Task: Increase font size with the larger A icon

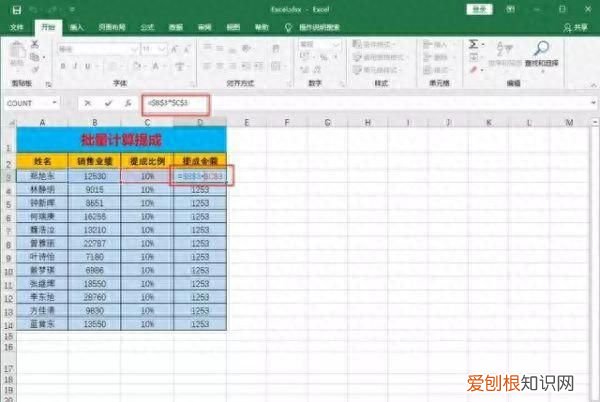Action: coord(174,49)
